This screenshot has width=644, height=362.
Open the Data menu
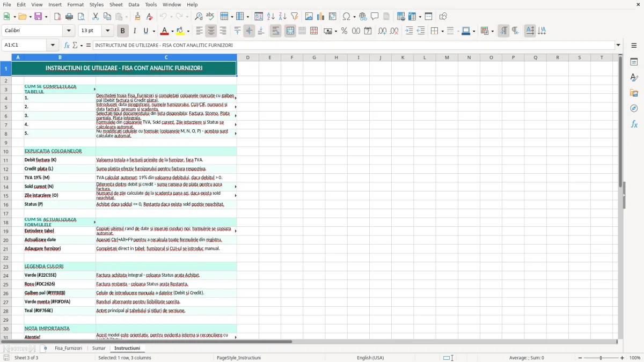(x=134, y=4)
